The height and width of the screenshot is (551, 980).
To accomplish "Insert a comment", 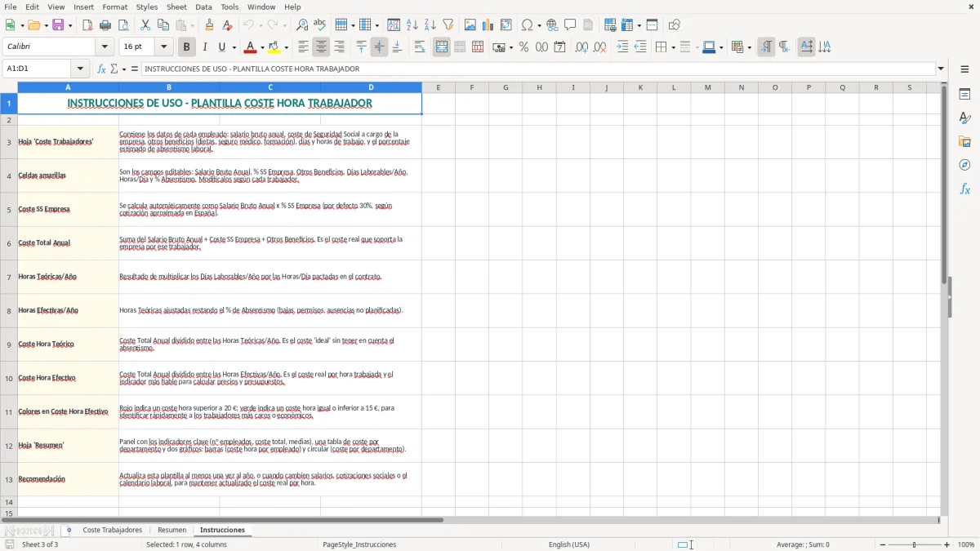I will point(570,25).
